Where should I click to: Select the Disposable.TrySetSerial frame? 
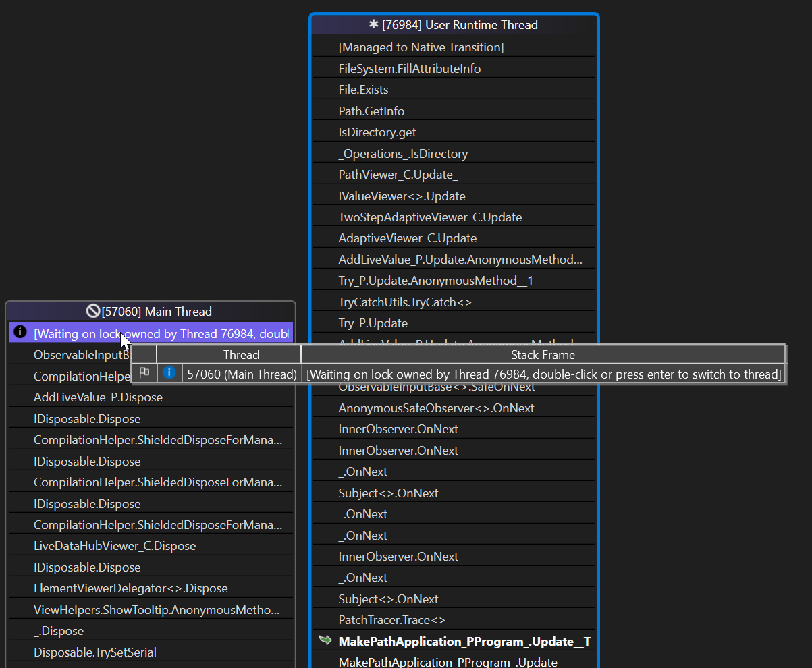click(95, 652)
